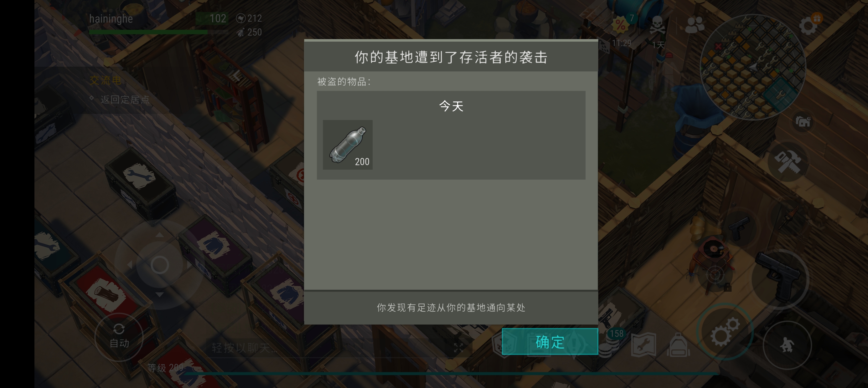Toggle crouch sneak mode button
This screenshot has width=868, height=388.
(x=787, y=345)
